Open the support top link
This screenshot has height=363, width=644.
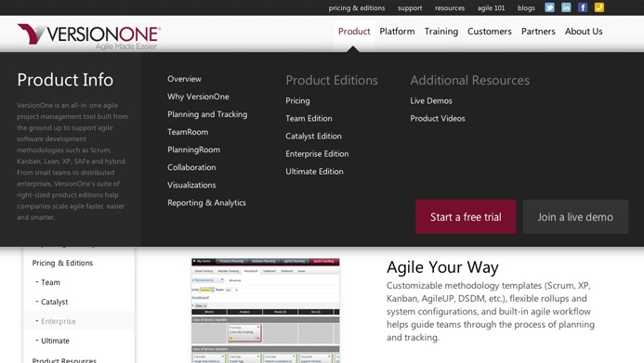tap(410, 7)
